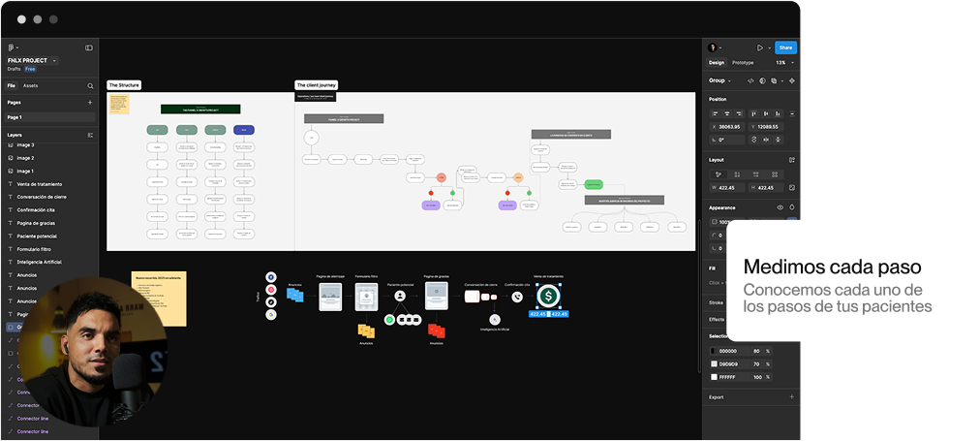Click the boolean operations icon beside Group
The image size is (980, 441).
pos(774,80)
